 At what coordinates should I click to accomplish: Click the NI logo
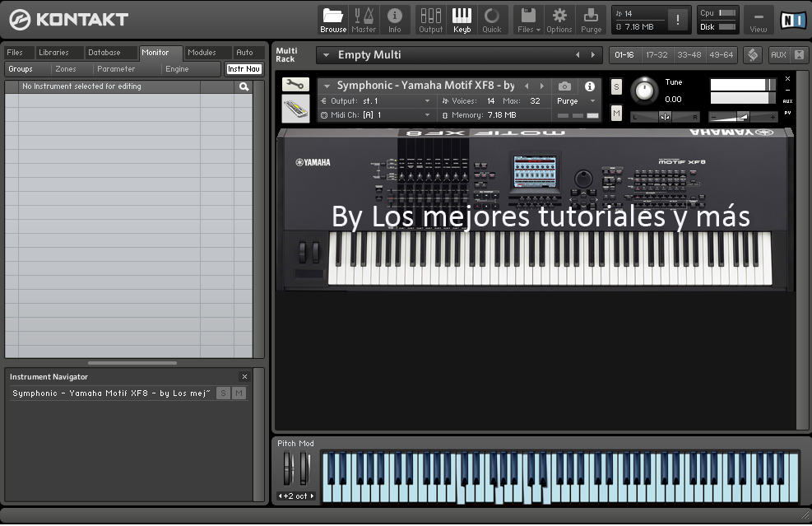pyautogui.click(x=793, y=21)
